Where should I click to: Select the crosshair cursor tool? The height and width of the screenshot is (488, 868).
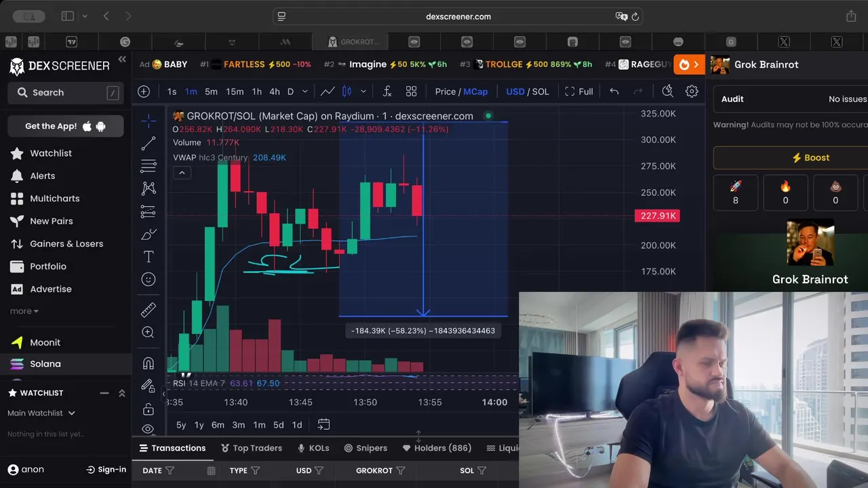click(x=149, y=120)
